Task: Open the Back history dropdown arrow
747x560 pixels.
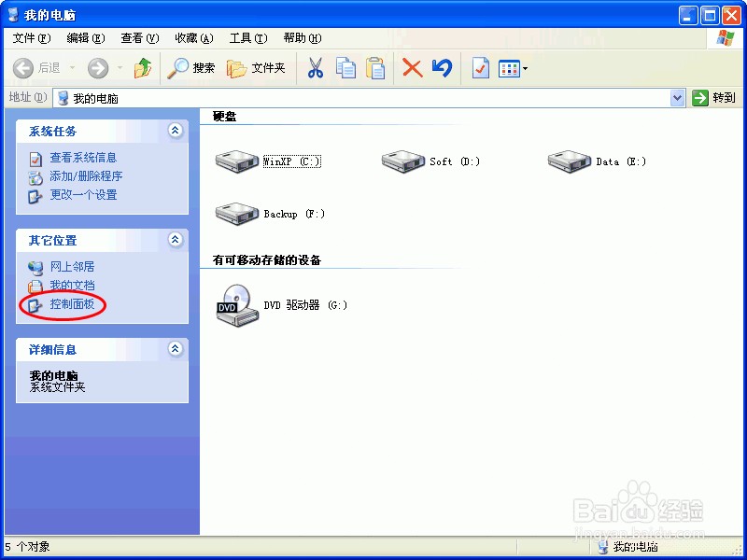Action: 73,68
